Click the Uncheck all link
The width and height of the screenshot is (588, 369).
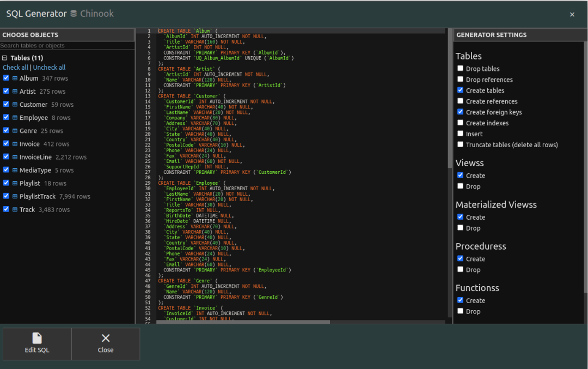coord(49,68)
